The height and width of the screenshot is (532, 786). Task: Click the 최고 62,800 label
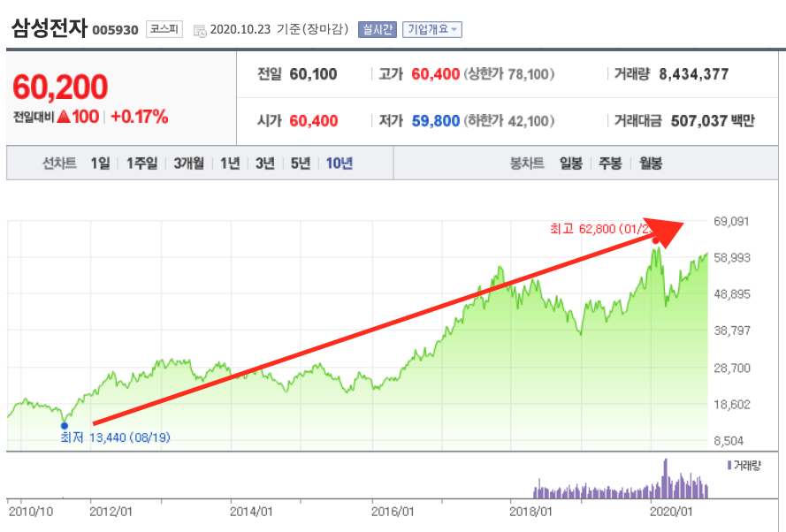pos(600,229)
